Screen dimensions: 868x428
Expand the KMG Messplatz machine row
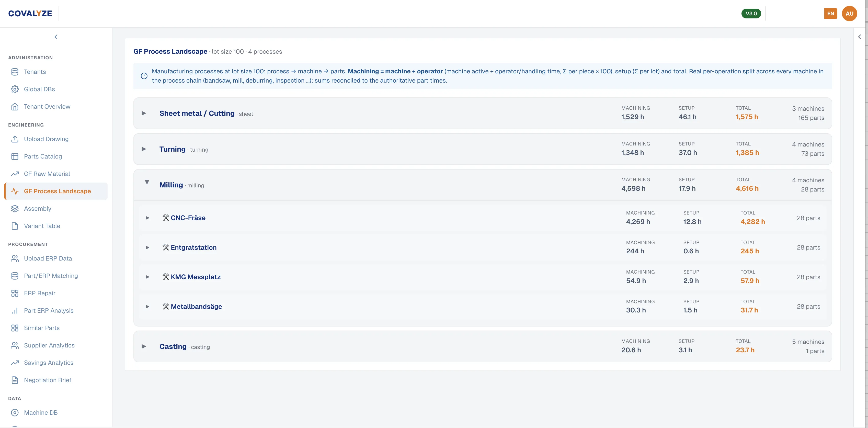coord(147,277)
